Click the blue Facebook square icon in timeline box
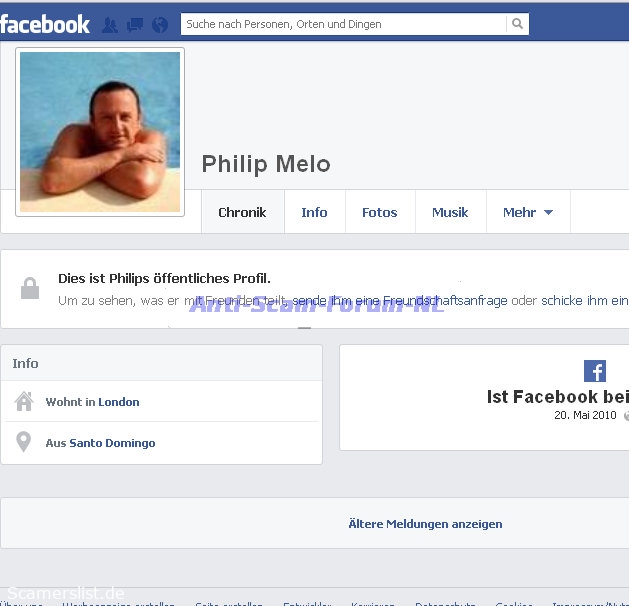The height and width of the screenshot is (606, 629). click(x=595, y=371)
